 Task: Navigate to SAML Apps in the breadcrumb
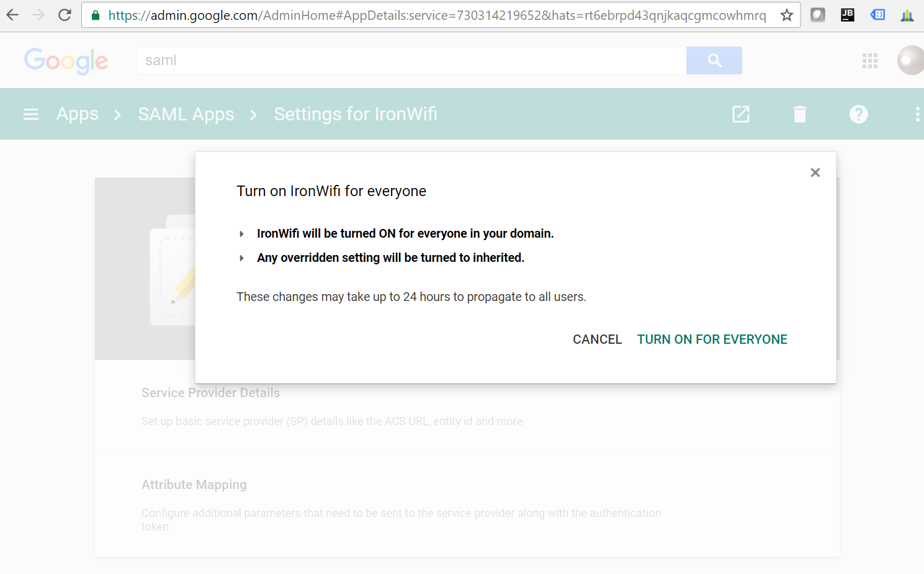point(186,114)
